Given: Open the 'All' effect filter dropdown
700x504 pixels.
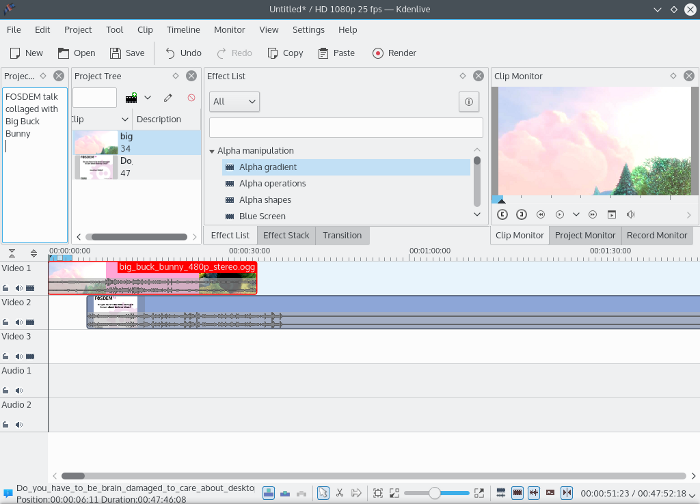Looking at the screenshot, I should pos(234,101).
